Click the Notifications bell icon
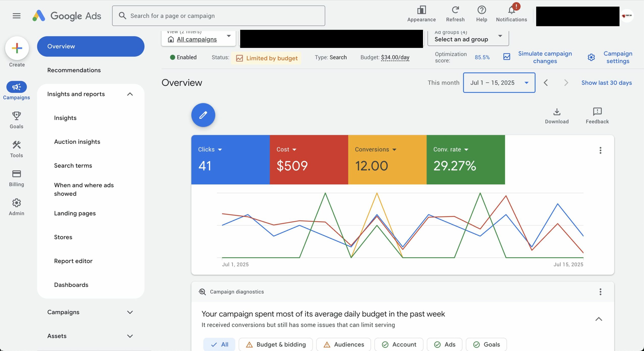The width and height of the screenshot is (644, 351). pyautogui.click(x=511, y=11)
